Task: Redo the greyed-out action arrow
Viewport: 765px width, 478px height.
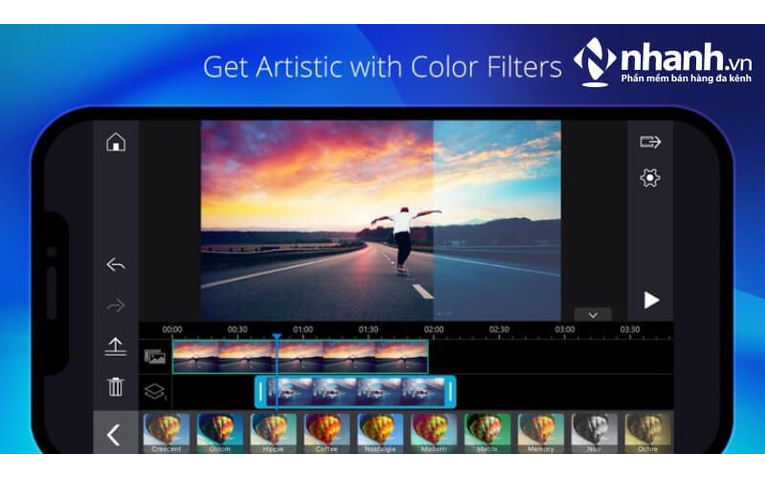Action: [x=116, y=305]
